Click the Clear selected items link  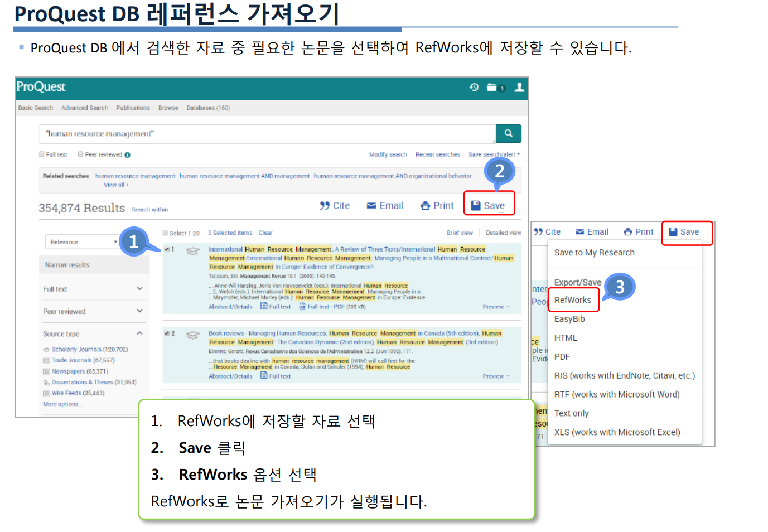pyautogui.click(x=265, y=233)
